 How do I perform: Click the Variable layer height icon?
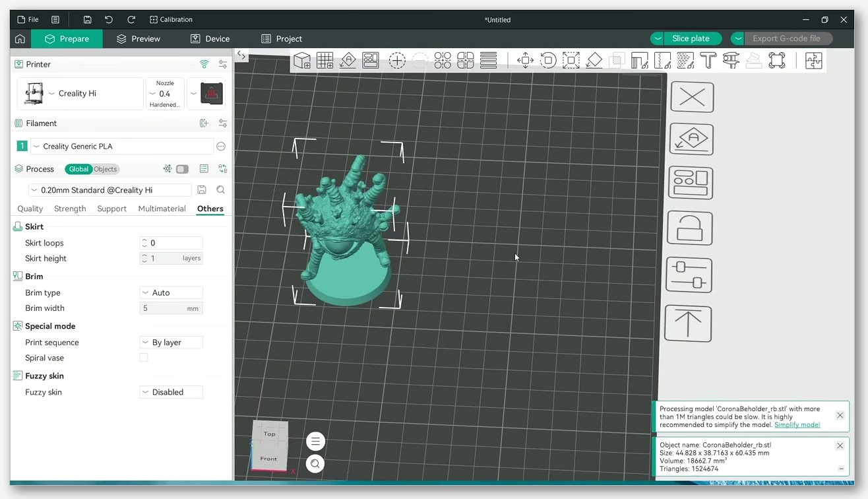489,61
